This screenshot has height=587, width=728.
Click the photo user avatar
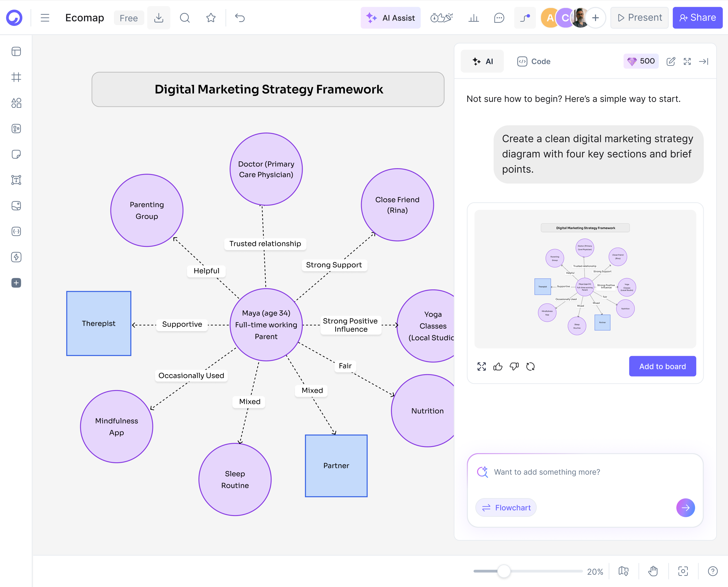(580, 18)
